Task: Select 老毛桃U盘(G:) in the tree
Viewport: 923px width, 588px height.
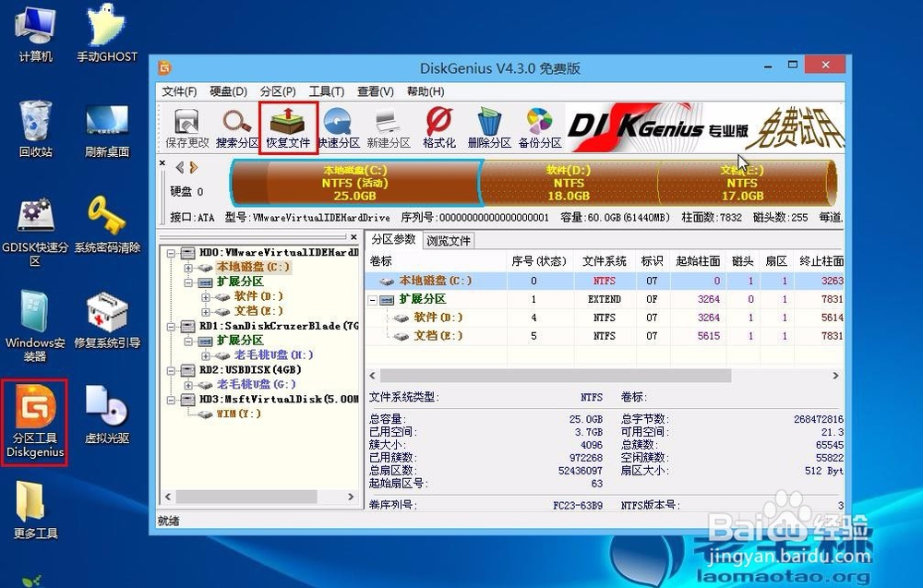Action: (x=256, y=384)
